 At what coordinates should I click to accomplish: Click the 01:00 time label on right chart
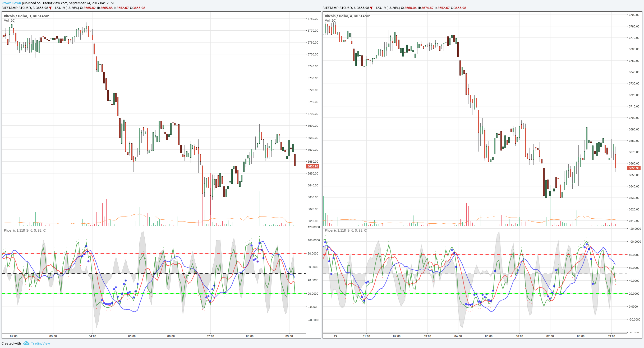pos(366,336)
